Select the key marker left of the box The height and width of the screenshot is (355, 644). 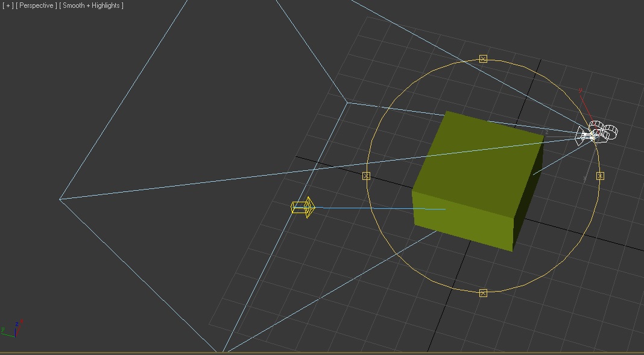366,175
